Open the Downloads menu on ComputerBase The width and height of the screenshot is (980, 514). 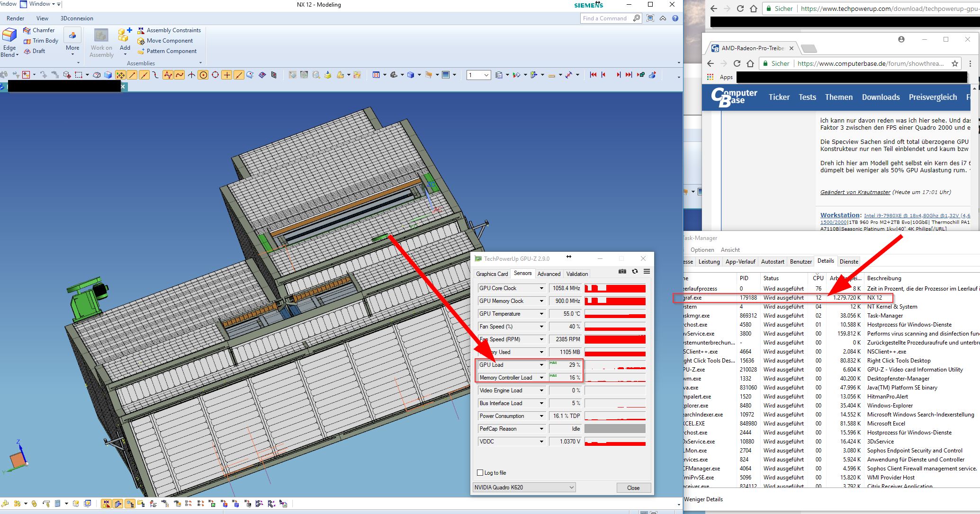[x=881, y=97]
